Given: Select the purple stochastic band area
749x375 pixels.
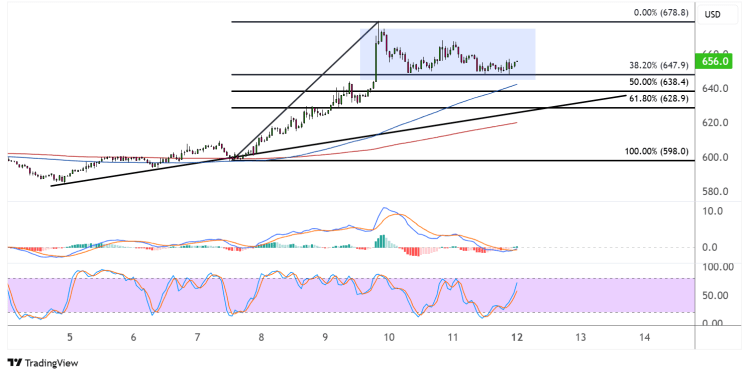Looking at the screenshot, I should pyautogui.click(x=351, y=295).
